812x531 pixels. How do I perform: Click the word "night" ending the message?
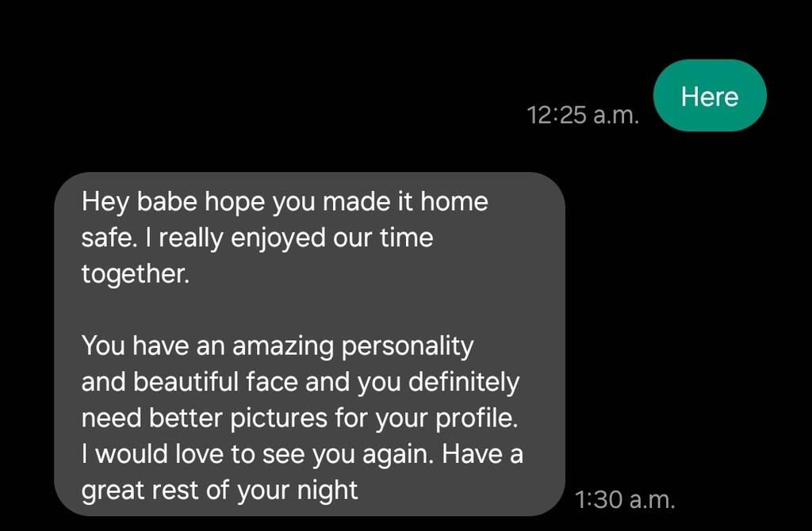pos(327,491)
